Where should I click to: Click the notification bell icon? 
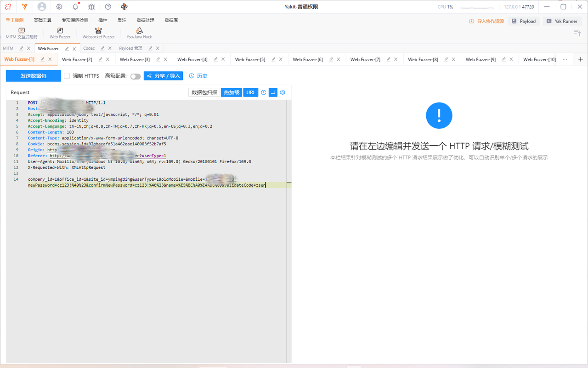(75, 7)
